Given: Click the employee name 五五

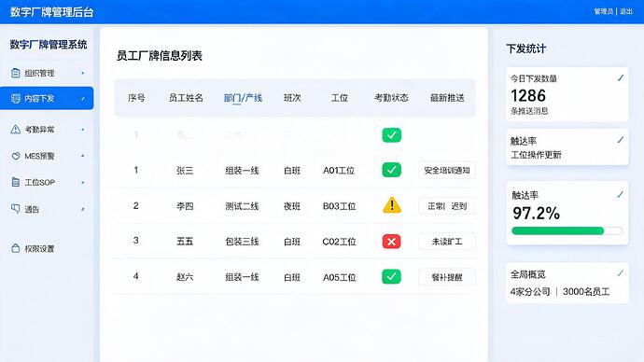Looking at the screenshot, I should [185, 242].
